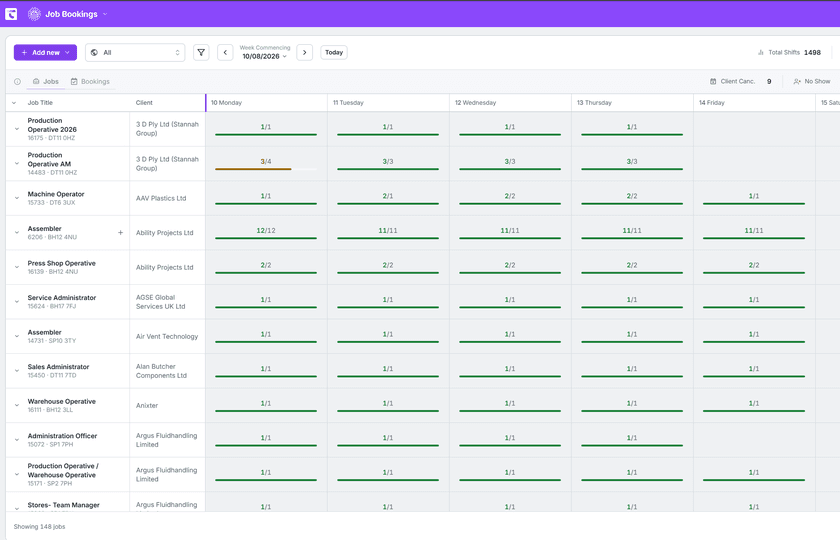Click Total Shifts 1498 value
Viewport: 840px width, 540px height.
coord(812,52)
